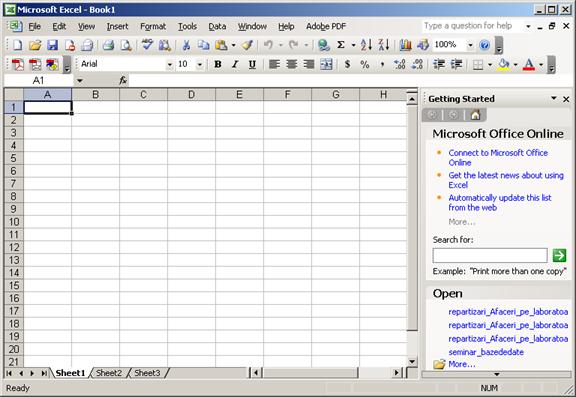Apply Percent Style formatting
The width and height of the screenshot is (576, 397).
[365, 64]
